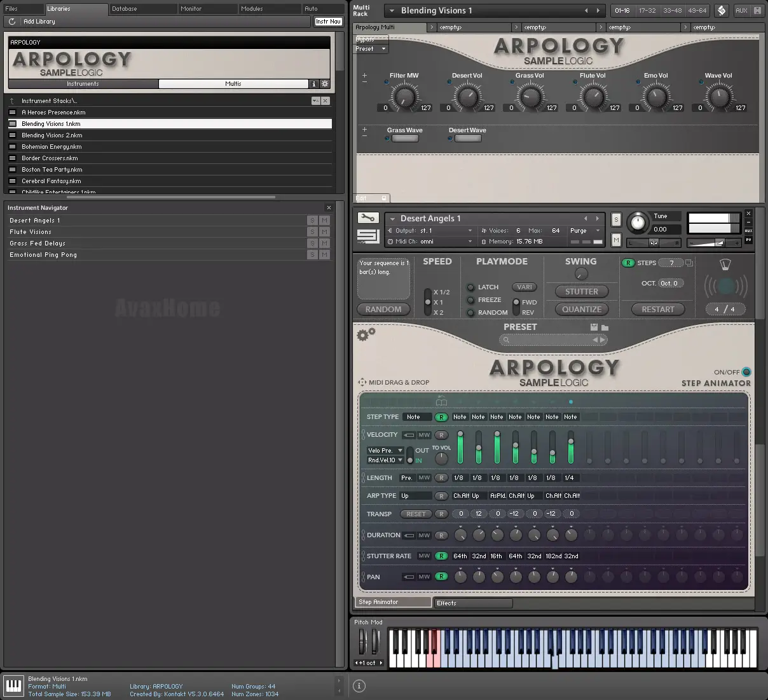768x700 pixels.
Task: Switch to the Effects tab
Action: 472,603
